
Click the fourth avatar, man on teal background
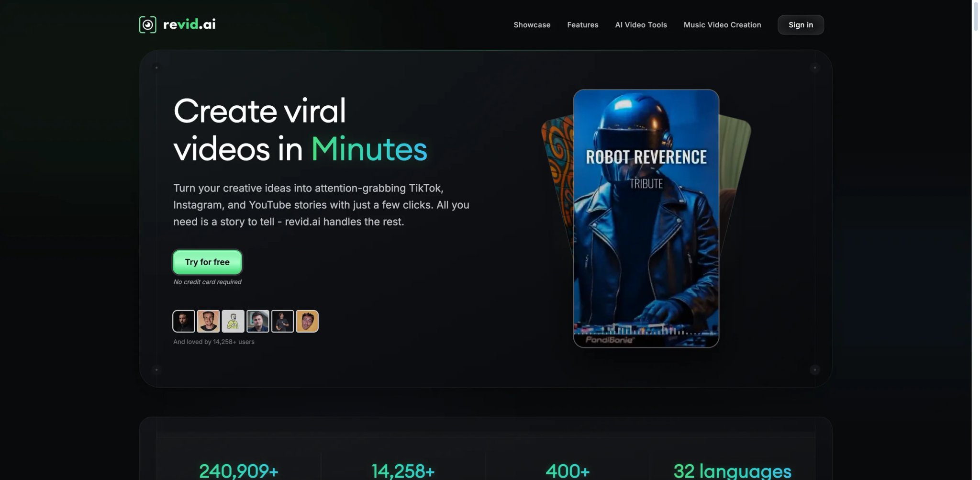[258, 321]
